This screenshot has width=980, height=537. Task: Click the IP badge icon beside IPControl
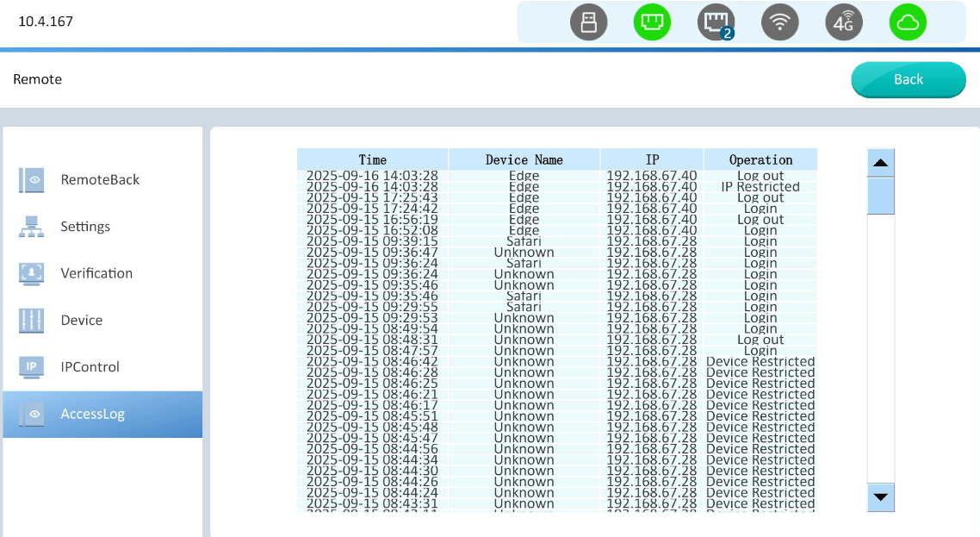tap(31, 366)
